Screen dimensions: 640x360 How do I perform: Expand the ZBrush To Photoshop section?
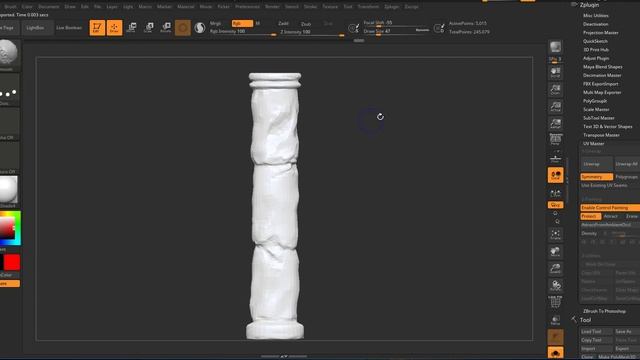(604, 311)
